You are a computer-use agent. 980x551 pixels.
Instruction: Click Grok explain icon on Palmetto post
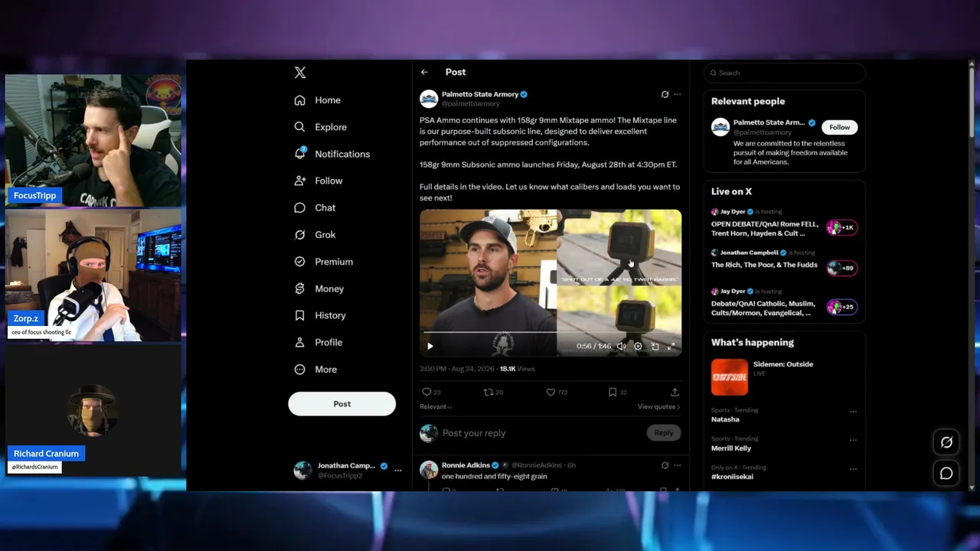[665, 95]
